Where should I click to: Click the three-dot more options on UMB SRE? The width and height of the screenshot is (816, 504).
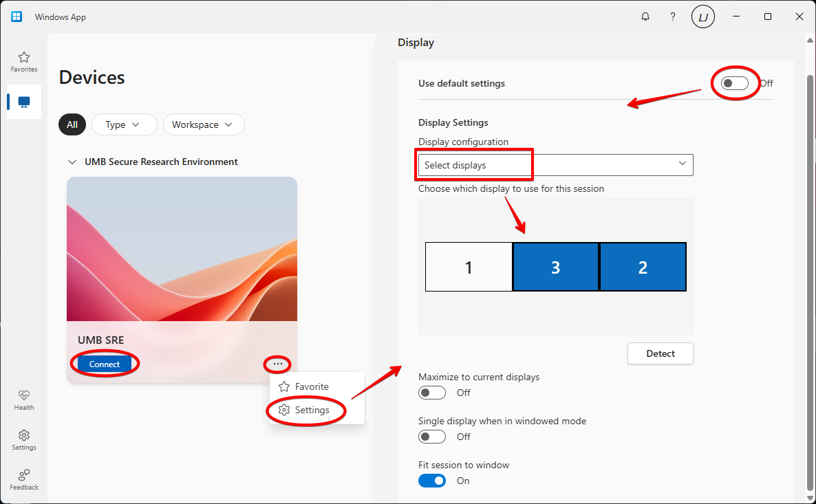tap(278, 364)
